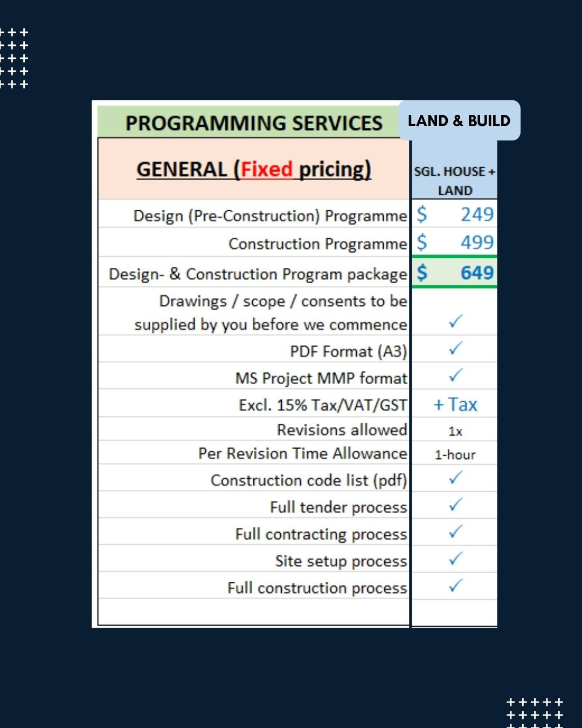Select the 'Full construction process' label
The height and width of the screenshot is (728, 582).
[x=317, y=588]
